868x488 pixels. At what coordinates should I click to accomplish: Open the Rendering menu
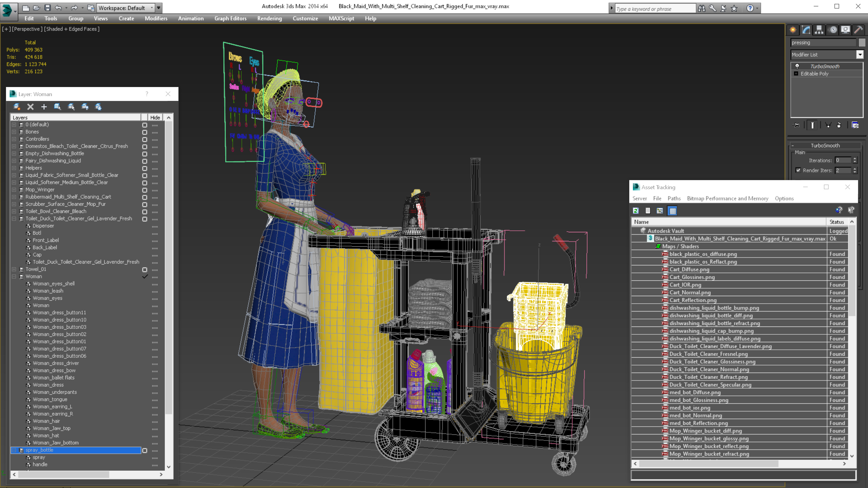pyautogui.click(x=269, y=18)
